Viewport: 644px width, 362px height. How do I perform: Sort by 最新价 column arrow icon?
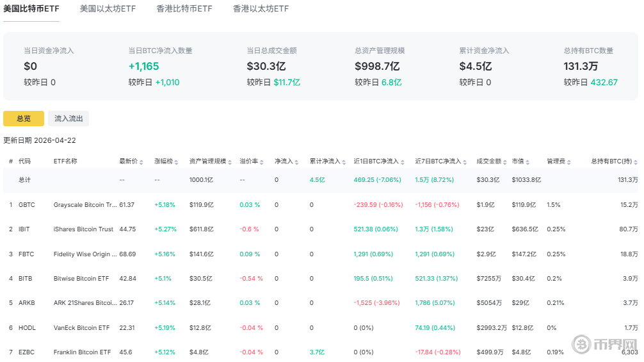141,162
